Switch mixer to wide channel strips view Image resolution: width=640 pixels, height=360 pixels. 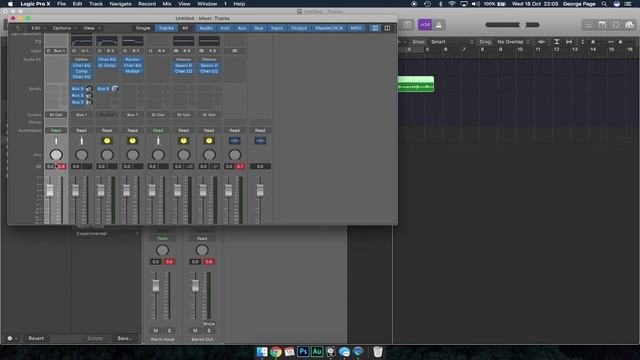[x=387, y=28]
